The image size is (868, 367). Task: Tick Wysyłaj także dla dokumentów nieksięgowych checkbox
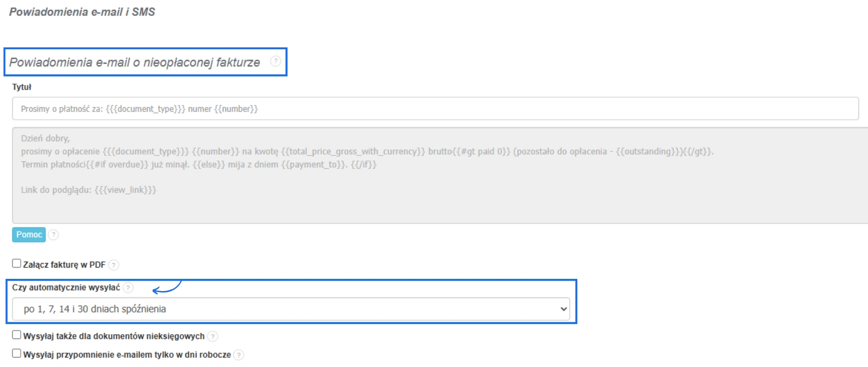point(17,335)
